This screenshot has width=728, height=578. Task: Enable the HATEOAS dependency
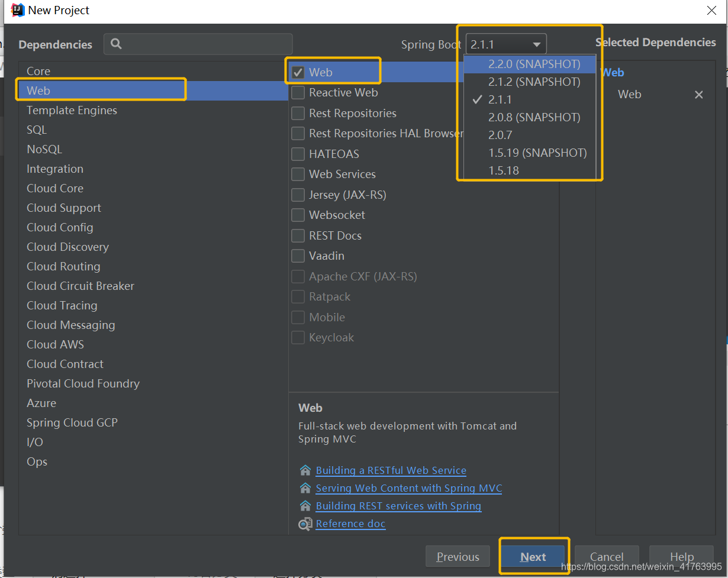[x=298, y=154]
